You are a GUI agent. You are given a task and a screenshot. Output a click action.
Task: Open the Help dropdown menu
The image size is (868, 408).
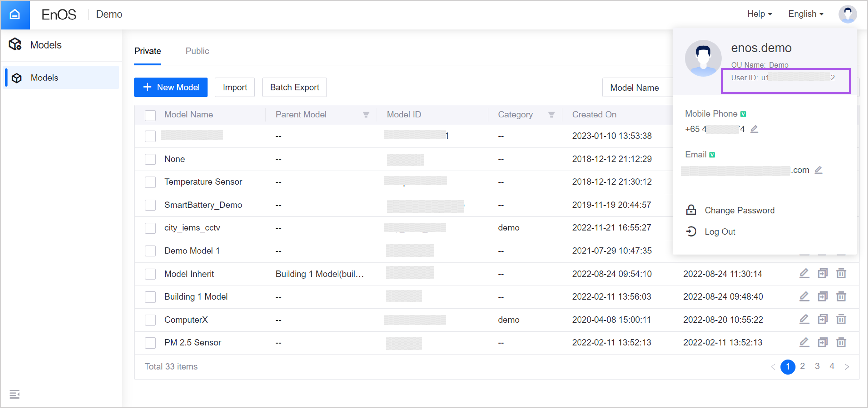[759, 14]
